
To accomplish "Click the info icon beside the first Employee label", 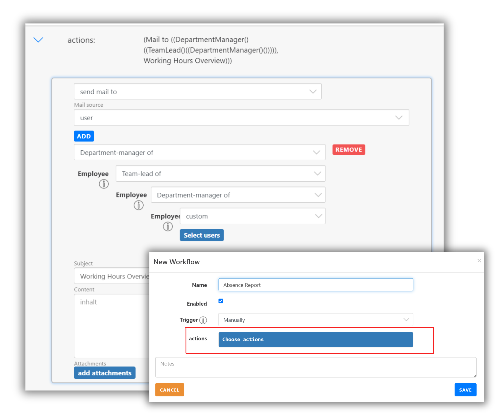I will (104, 184).
